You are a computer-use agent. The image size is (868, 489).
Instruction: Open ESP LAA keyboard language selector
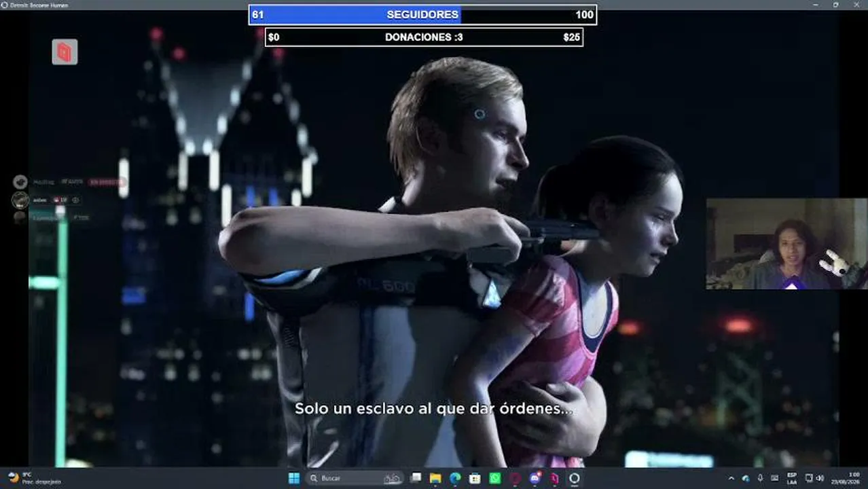792,478
